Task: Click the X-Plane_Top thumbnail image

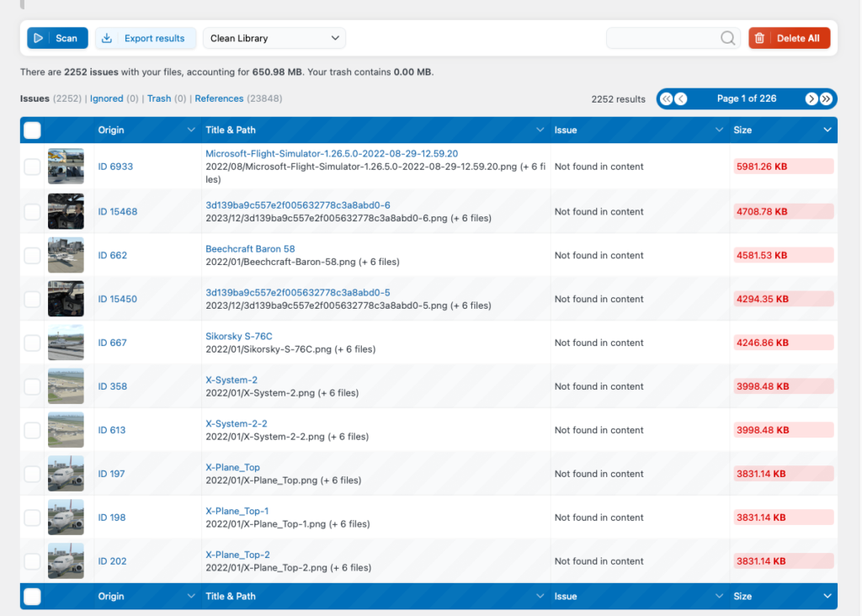Action: pos(66,474)
